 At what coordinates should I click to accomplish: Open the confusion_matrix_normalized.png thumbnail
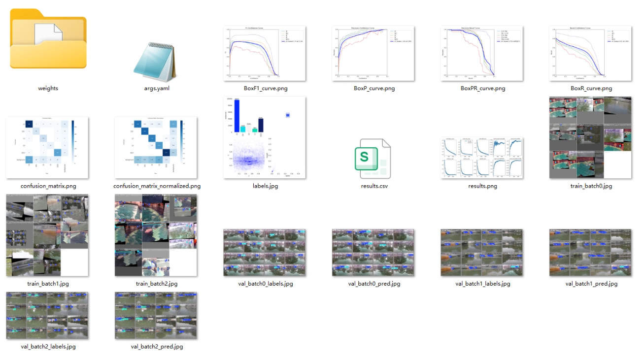[x=156, y=147]
